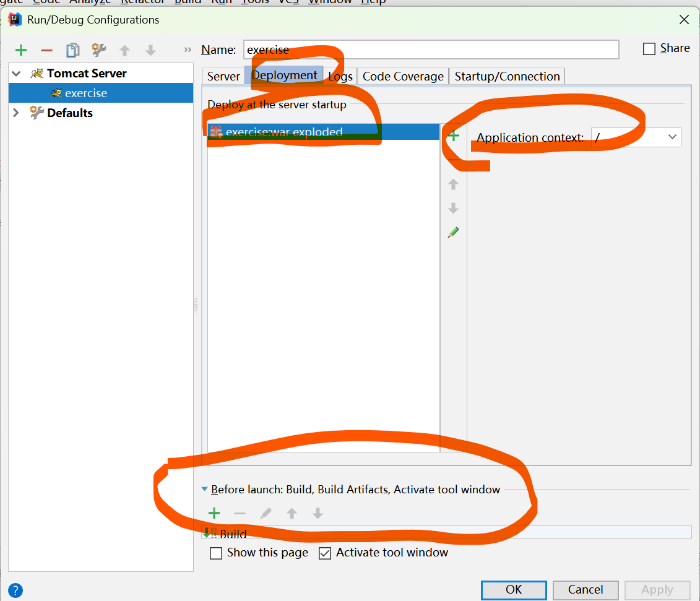This screenshot has width=700, height=601.
Task: Add a Before launch task
Action: pyautogui.click(x=214, y=514)
